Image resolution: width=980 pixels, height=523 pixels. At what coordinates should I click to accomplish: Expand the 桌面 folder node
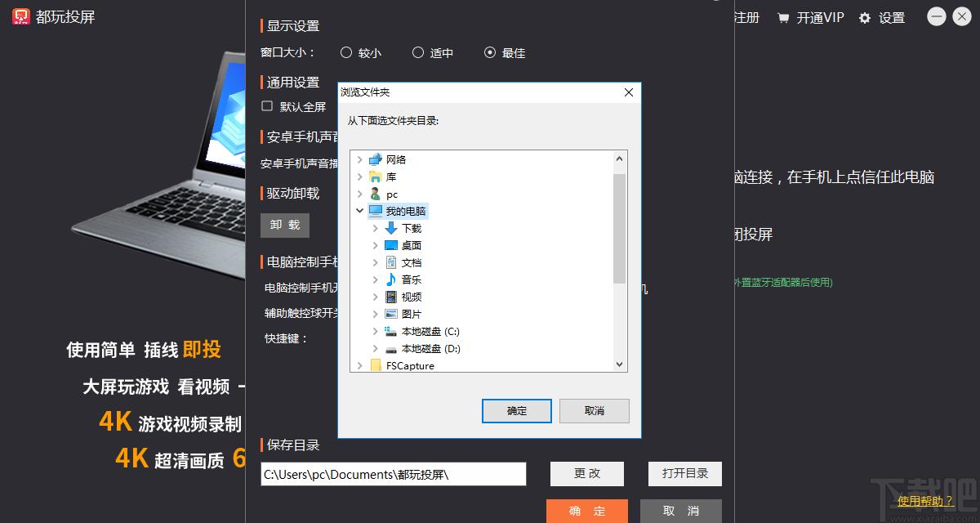click(376, 245)
